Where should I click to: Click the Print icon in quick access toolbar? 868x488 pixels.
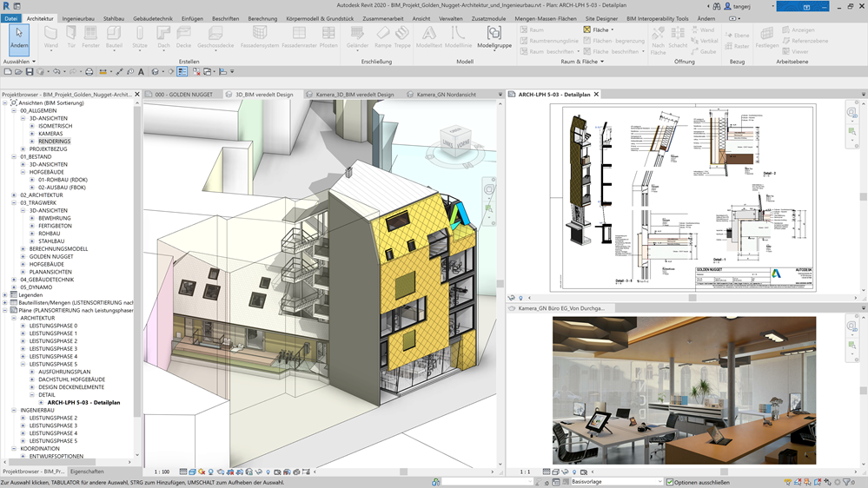pos(89,72)
